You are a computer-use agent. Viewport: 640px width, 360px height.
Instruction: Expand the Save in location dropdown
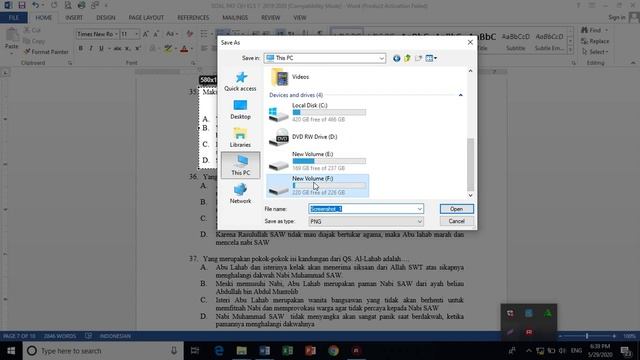click(x=381, y=58)
